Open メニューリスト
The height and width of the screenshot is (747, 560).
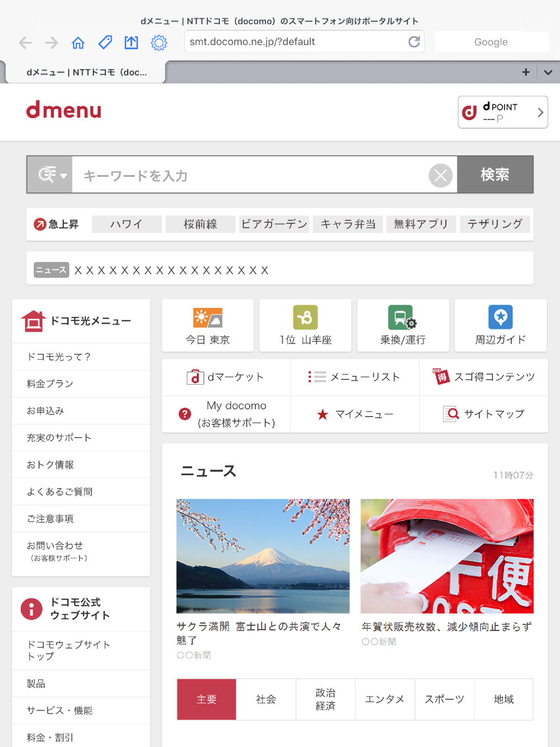[x=354, y=377]
